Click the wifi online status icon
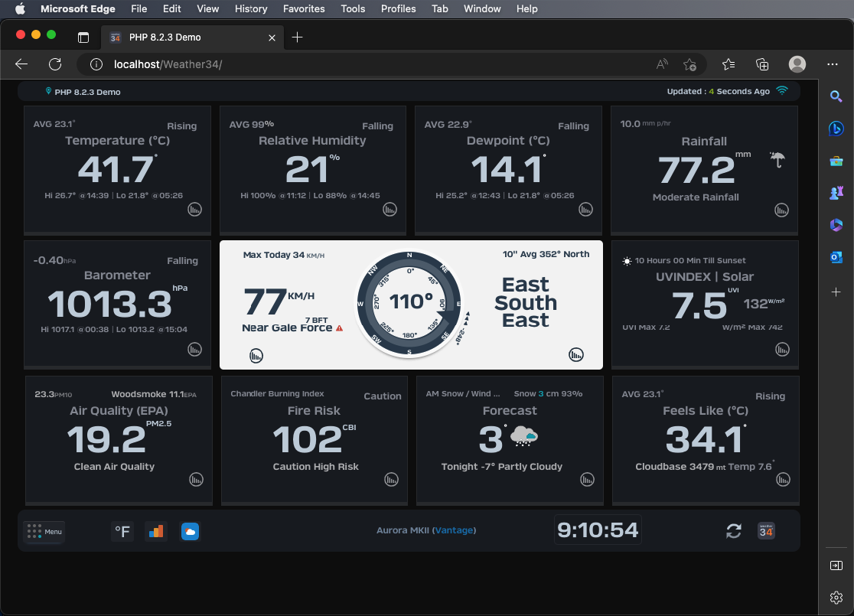The height and width of the screenshot is (616, 854). click(x=782, y=90)
